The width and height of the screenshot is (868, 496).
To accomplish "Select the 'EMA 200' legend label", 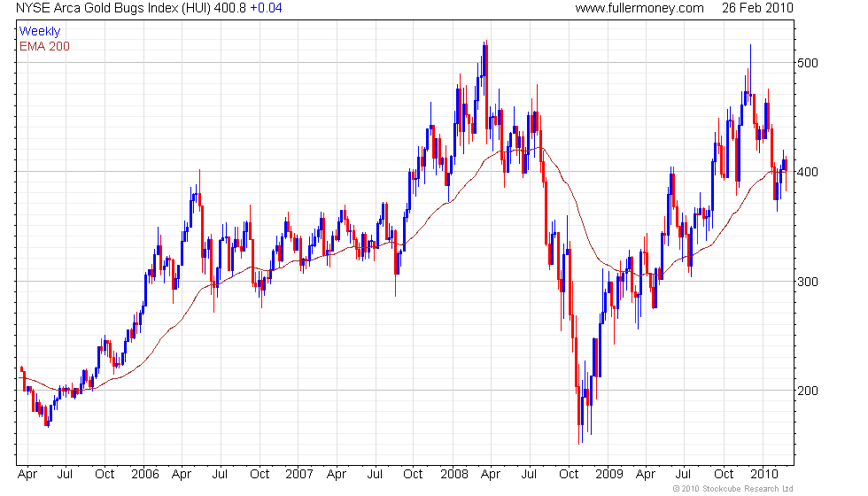I will (x=44, y=46).
